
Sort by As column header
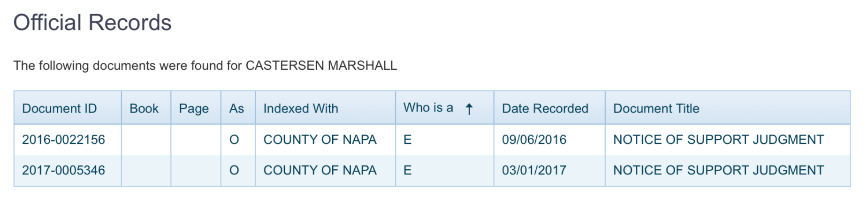tap(236, 108)
